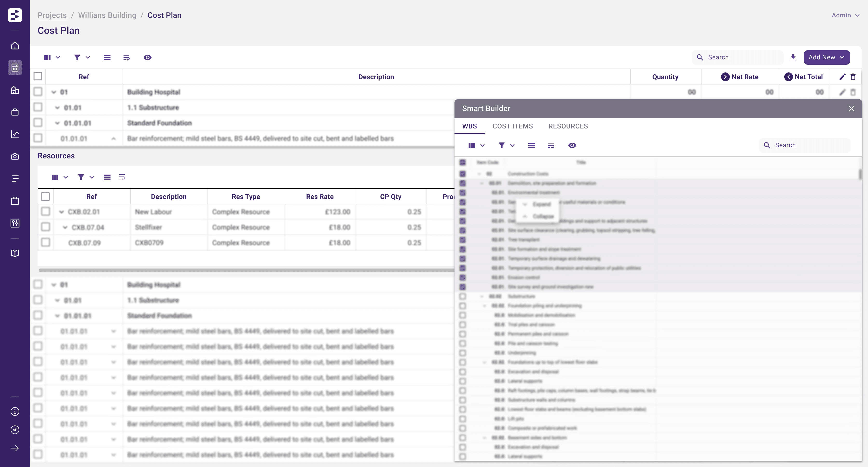Check the box for row 01.01 Substructure

38,107
